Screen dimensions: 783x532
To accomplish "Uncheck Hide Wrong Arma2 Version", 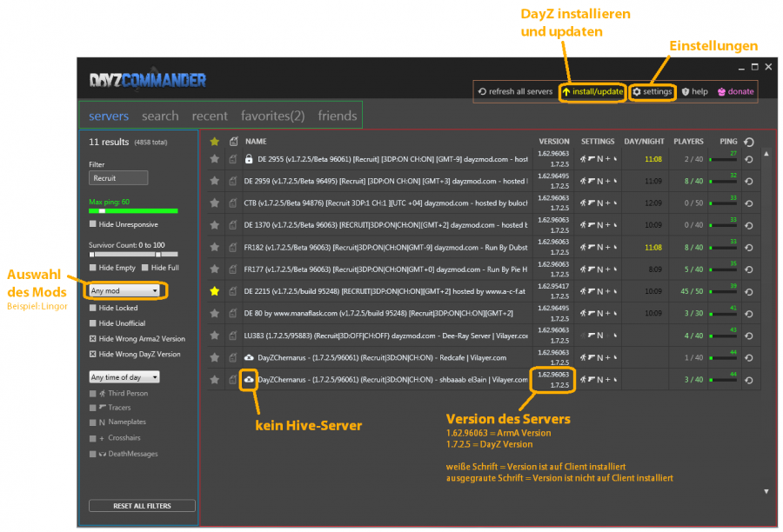I will tap(93, 339).
